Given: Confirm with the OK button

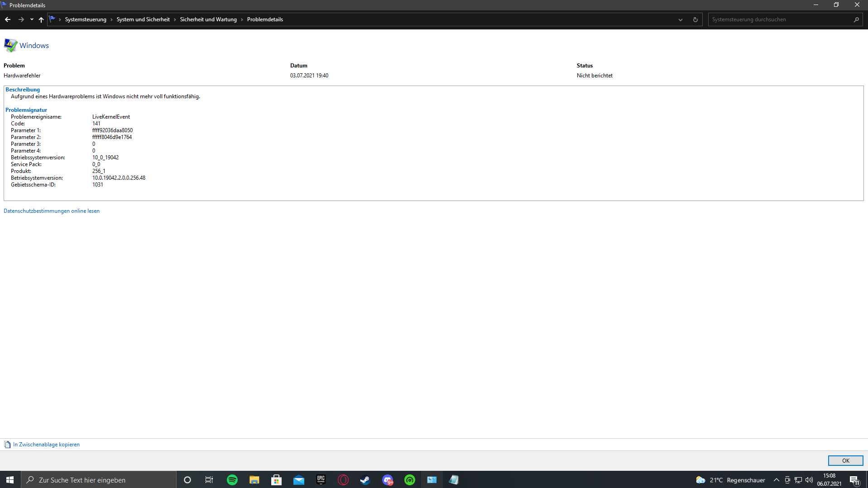Looking at the screenshot, I should coord(845,460).
